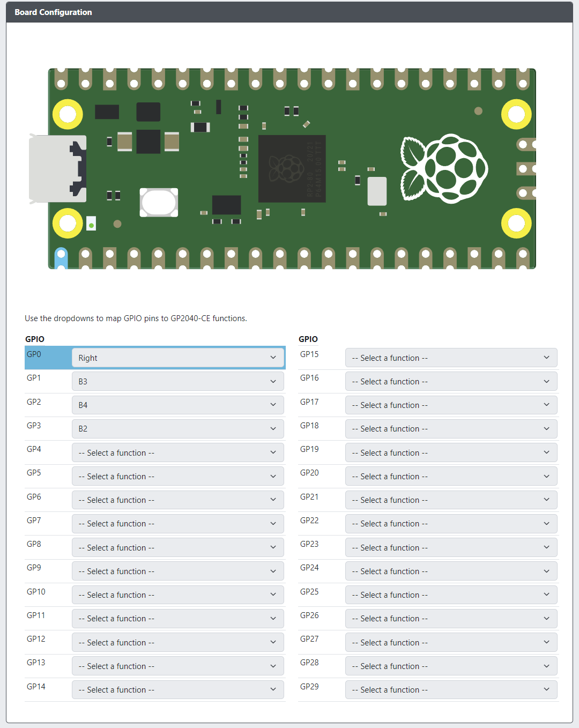Change the GP1 dropdown set to B3
579x728 pixels.
(178, 381)
